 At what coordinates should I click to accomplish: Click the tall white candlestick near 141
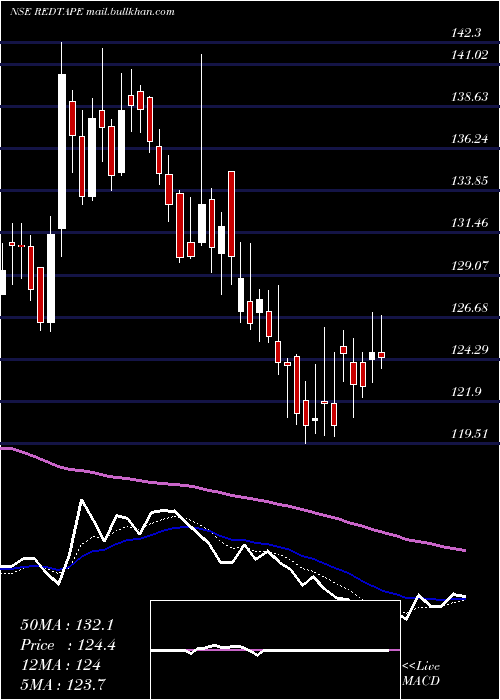click(62, 151)
